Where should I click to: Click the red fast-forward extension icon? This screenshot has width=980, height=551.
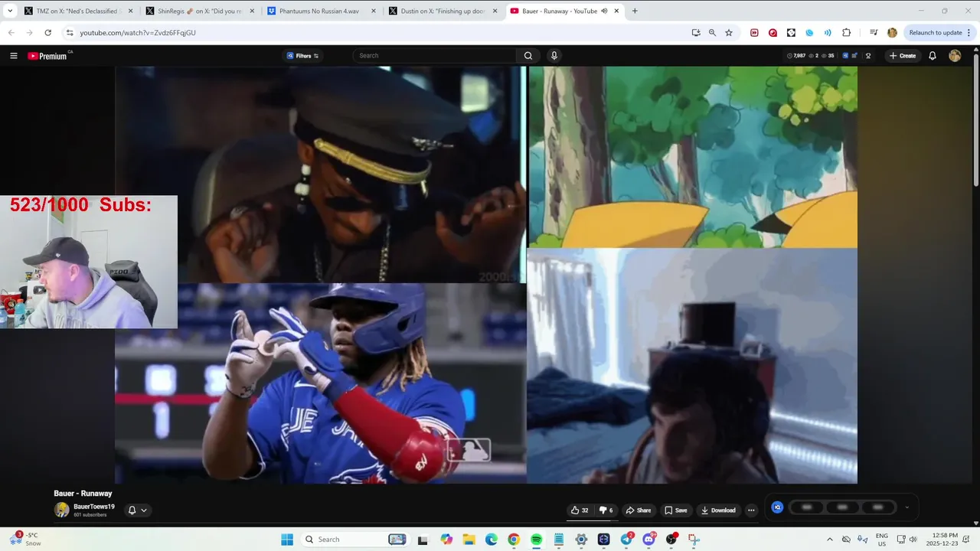click(754, 33)
